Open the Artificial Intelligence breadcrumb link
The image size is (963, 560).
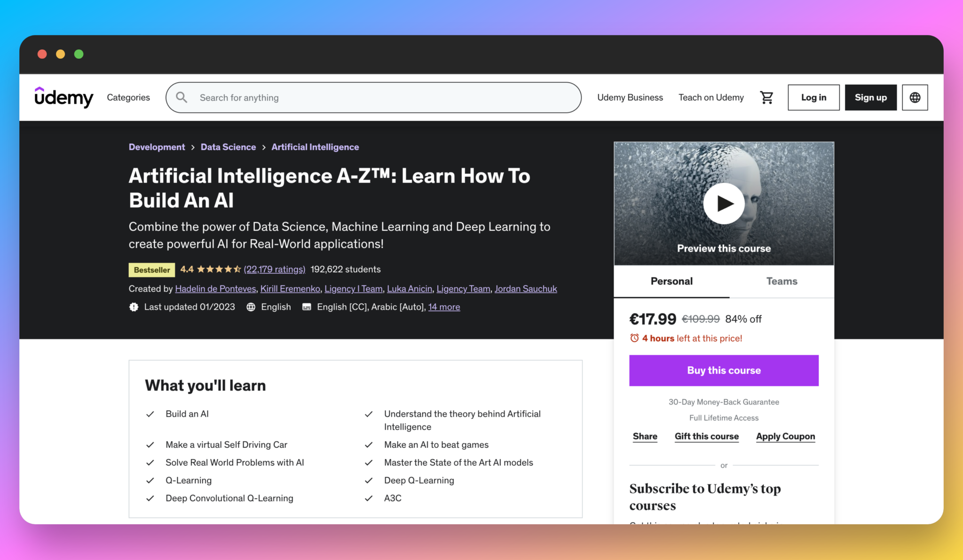315,147
